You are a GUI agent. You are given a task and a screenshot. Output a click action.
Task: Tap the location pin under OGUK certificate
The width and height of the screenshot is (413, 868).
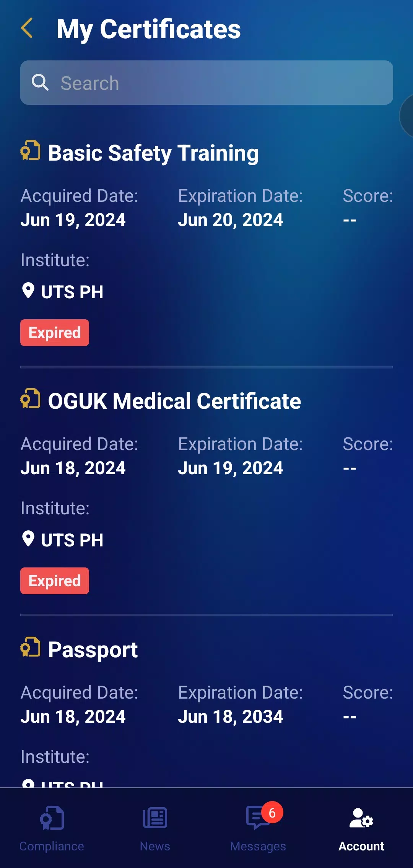click(x=28, y=539)
